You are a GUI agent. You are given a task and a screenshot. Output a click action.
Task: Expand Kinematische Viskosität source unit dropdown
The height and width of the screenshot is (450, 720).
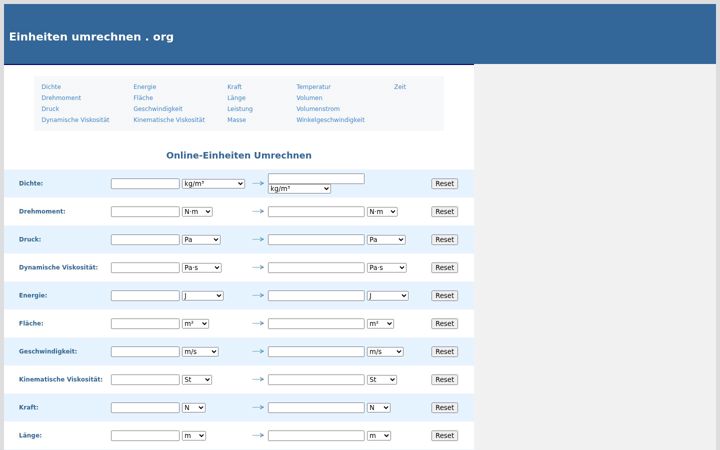(x=197, y=380)
